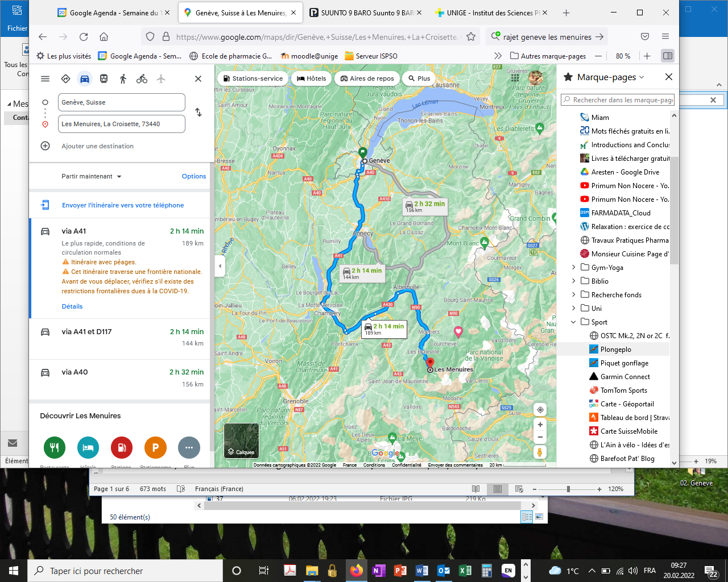Click Aires de repos filter
Screen dimensions: 728x582
click(367, 78)
